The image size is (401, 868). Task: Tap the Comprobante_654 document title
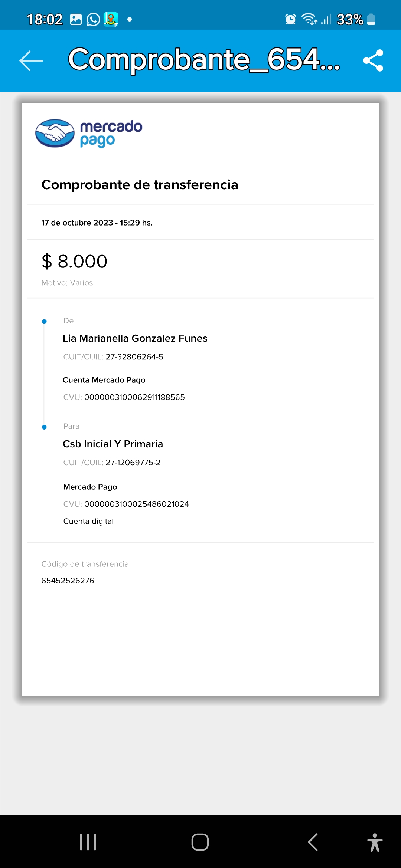pyautogui.click(x=204, y=60)
